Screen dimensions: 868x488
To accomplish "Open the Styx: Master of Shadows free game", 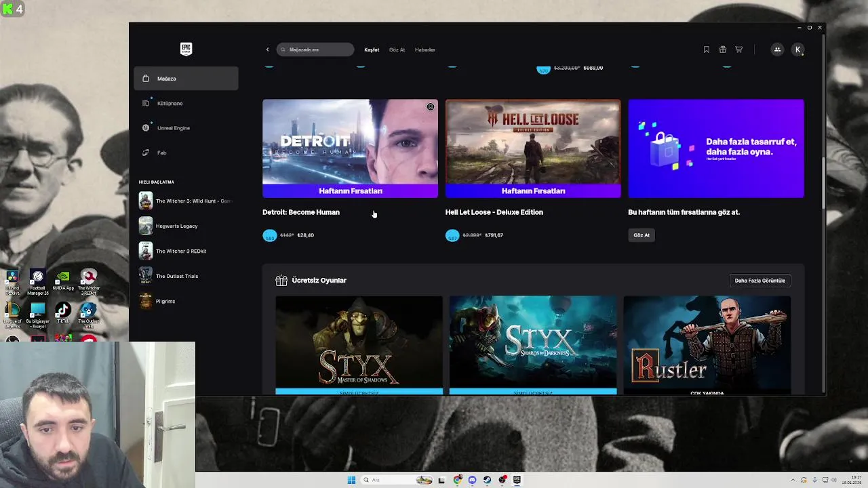I will 359,345.
